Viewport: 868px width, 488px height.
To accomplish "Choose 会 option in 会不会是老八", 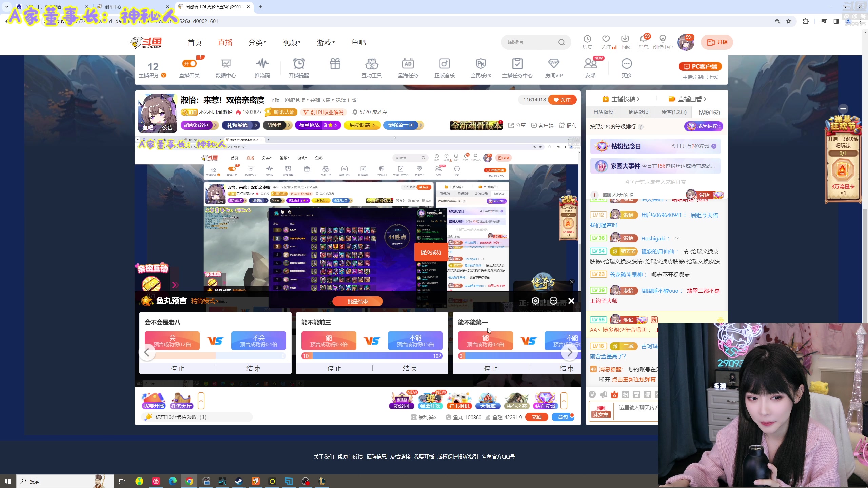I will tap(172, 341).
